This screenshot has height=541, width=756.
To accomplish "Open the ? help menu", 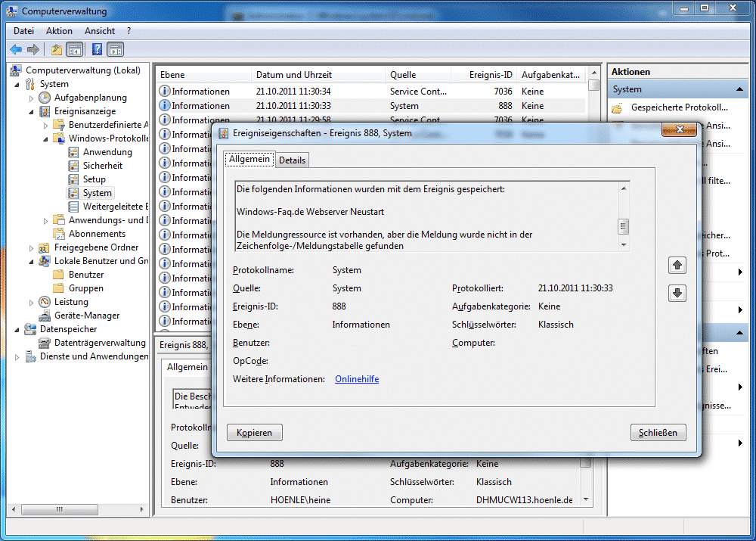I will click(x=129, y=31).
